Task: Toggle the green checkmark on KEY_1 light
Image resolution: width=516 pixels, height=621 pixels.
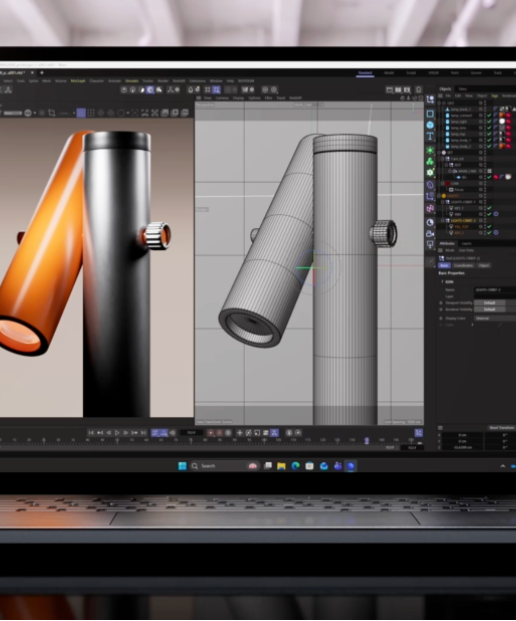Action: (489, 208)
